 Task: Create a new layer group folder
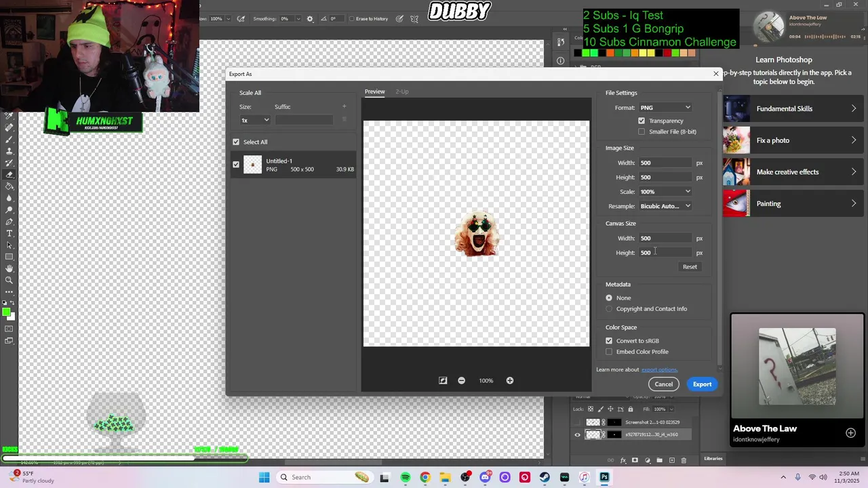coord(659,460)
